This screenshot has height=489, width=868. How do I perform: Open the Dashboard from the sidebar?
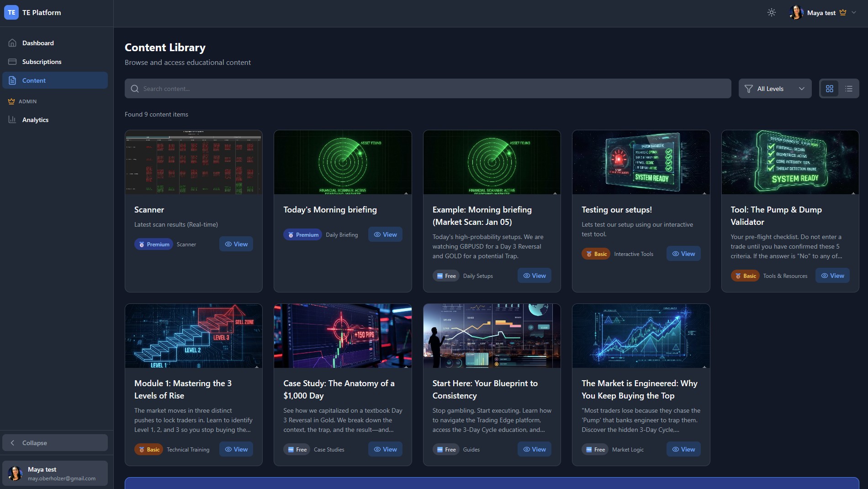pos(38,43)
